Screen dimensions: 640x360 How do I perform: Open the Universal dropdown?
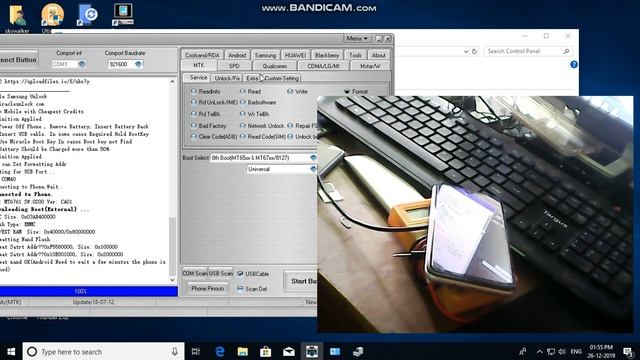313,169
